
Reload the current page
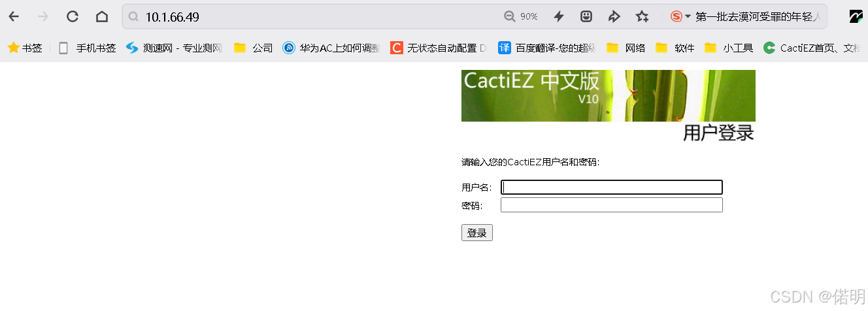[73, 16]
